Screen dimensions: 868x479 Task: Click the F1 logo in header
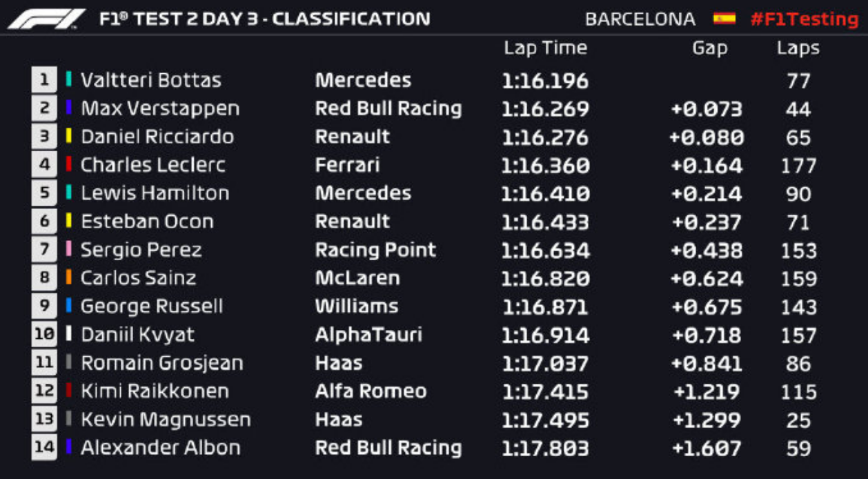coord(46,19)
